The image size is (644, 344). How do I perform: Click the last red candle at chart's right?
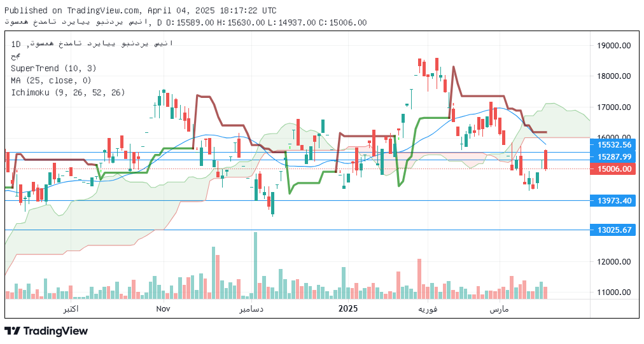point(545,160)
